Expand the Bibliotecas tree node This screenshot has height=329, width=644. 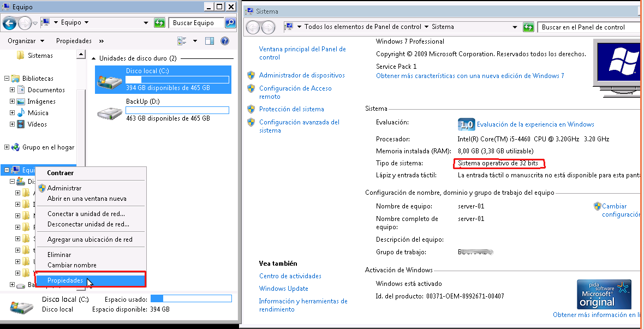pos(7,79)
